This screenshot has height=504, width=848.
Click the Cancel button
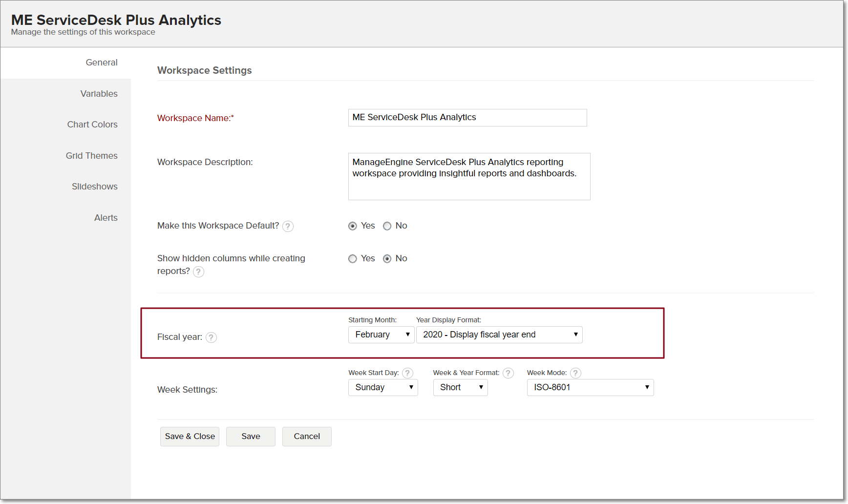tap(307, 437)
